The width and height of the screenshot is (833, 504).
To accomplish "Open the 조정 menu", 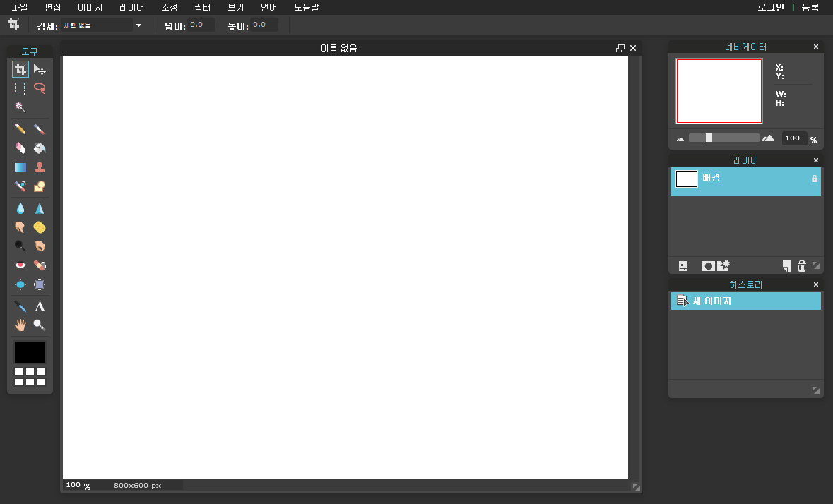I will [x=170, y=8].
